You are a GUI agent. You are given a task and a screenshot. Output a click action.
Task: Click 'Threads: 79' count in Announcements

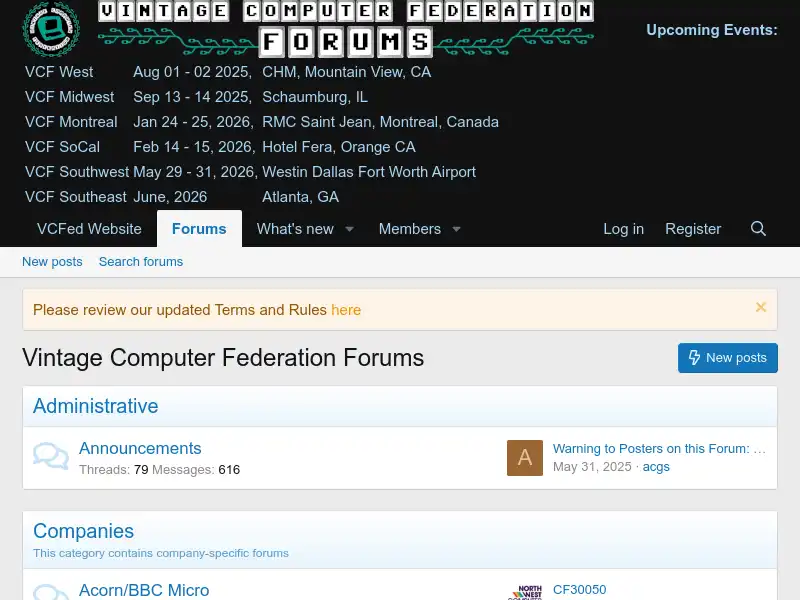[114, 469]
